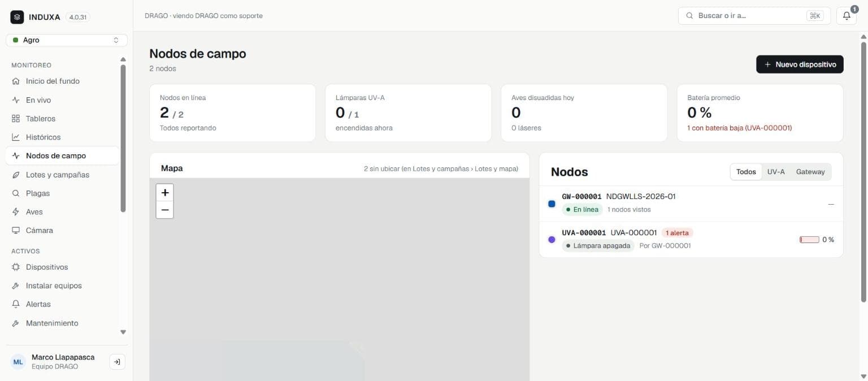This screenshot has height=381, width=868.
Task: Select the Todos filter tab
Action: 746,172
